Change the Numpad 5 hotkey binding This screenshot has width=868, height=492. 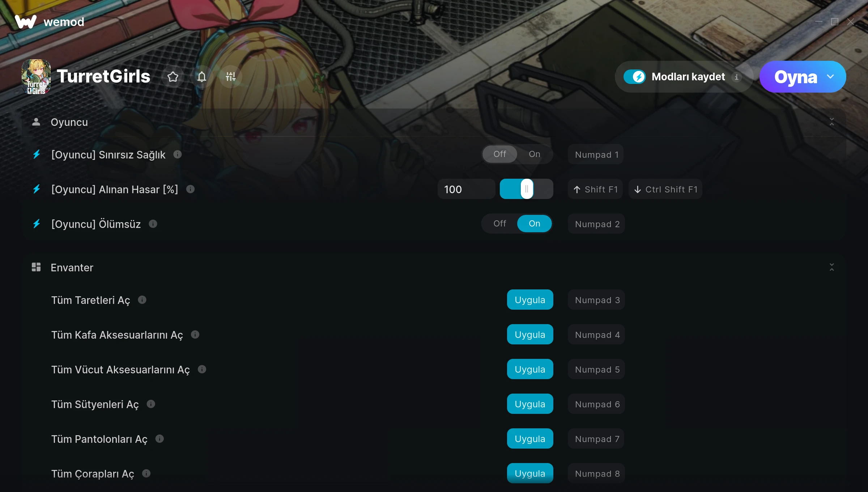[597, 369]
